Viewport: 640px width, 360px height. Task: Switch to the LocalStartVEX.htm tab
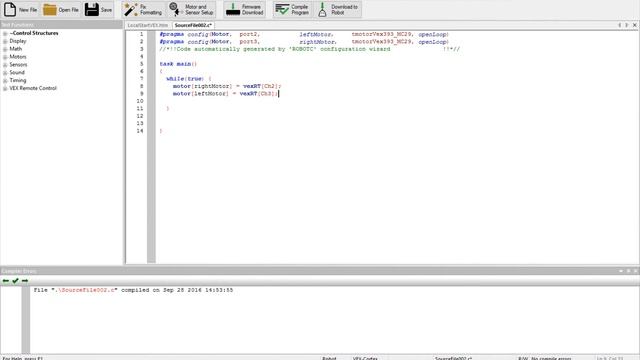(x=147, y=25)
